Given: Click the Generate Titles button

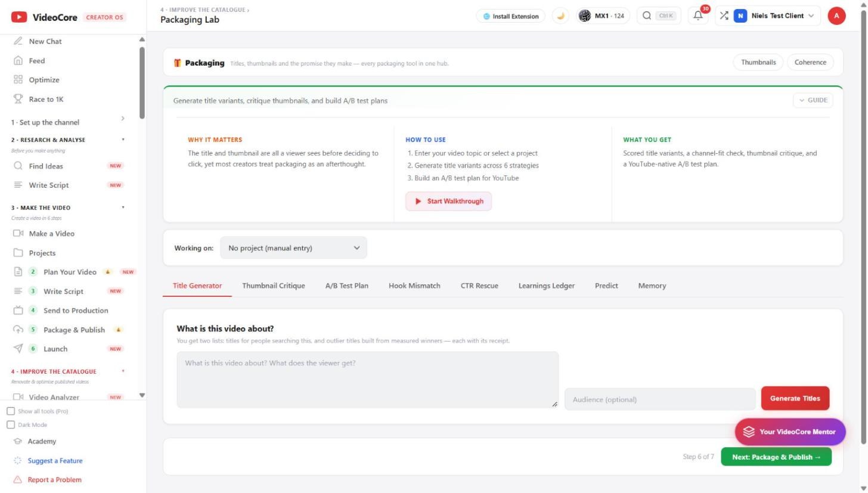Looking at the screenshot, I should [x=795, y=398].
